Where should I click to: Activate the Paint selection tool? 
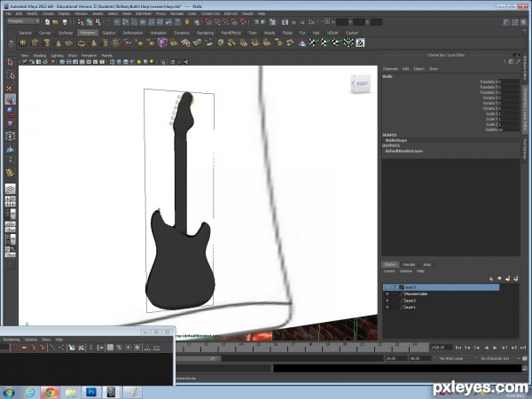tap(10, 87)
